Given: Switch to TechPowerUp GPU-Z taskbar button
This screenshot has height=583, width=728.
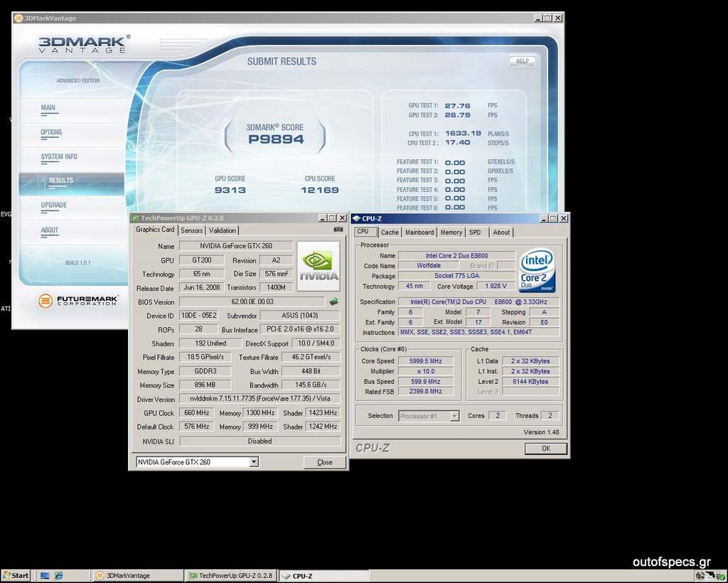Looking at the screenshot, I should [x=231, y=576].
